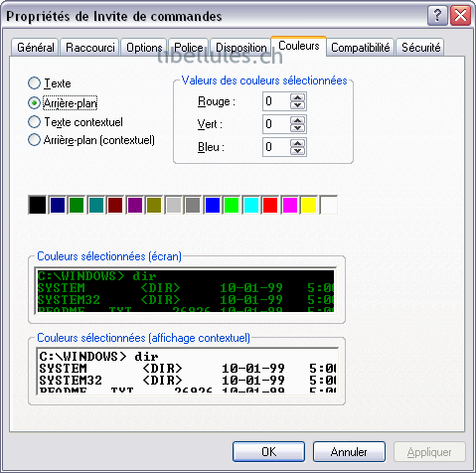Switch to the Disposition tab
This screenshot has width=476, height=473.
[x=240, y=48]
